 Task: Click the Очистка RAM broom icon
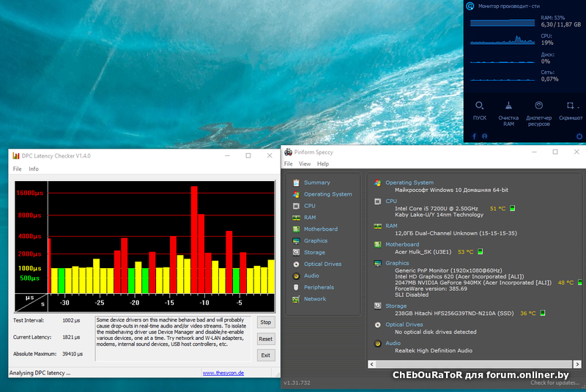(x=508, y=106)
